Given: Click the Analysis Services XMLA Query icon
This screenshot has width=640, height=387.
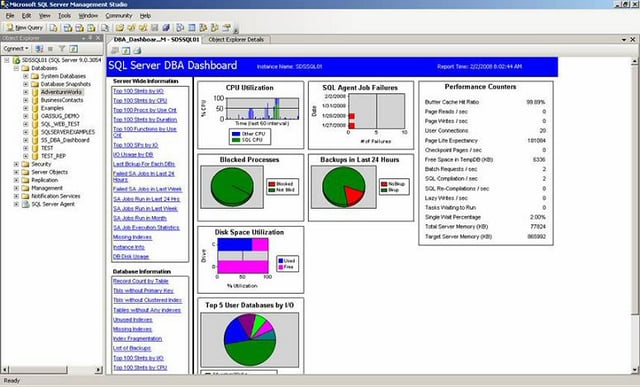Looking at the screenshot, I should 91,28.
